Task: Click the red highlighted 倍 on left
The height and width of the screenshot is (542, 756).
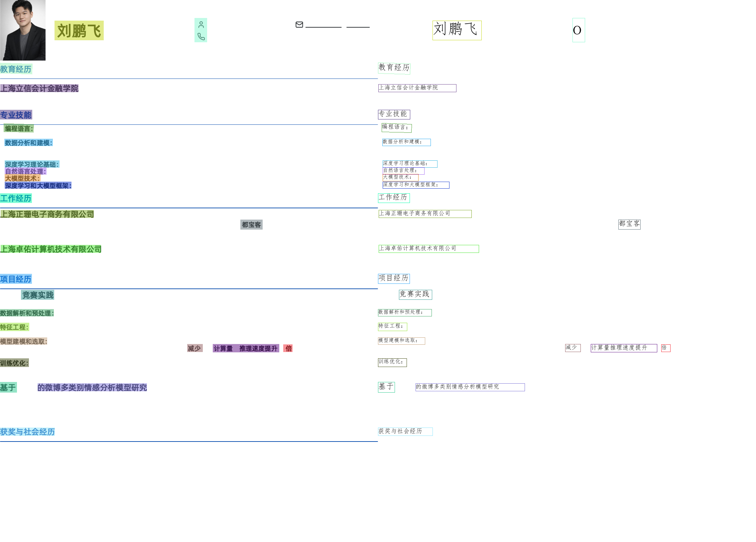Action: (x=288, y=348)
